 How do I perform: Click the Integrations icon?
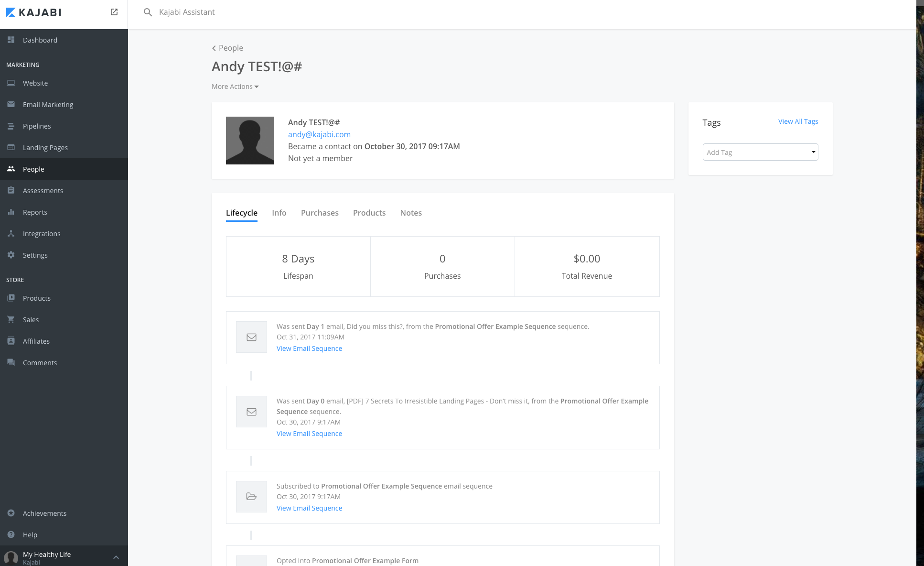(11, 233)
